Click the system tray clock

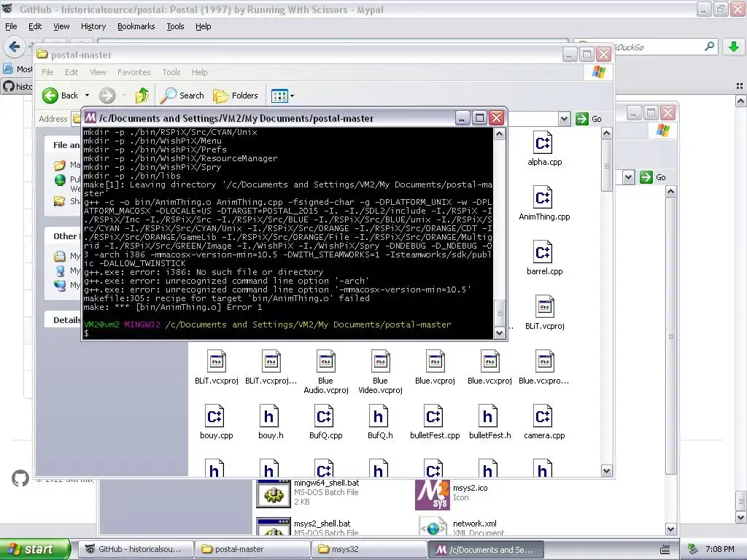pos(720,549)
